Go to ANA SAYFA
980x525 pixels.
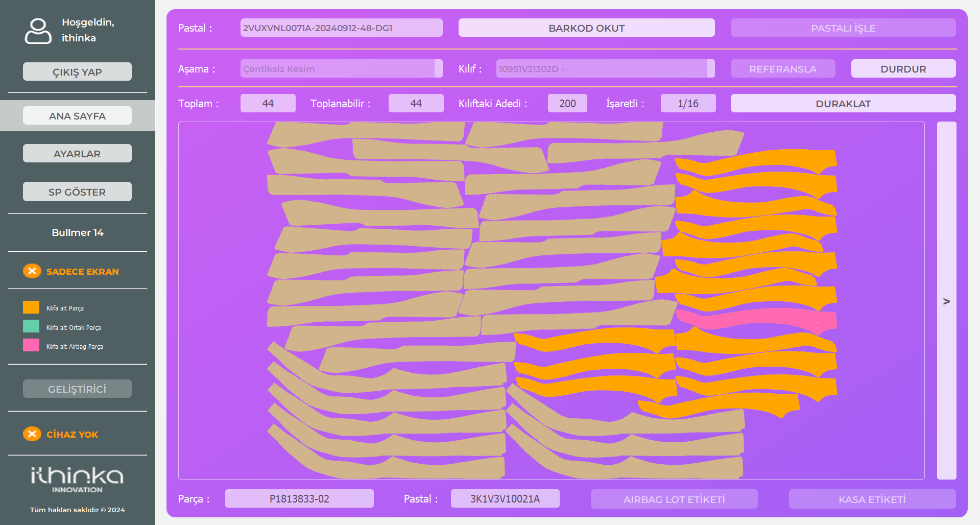click(77, 116)
